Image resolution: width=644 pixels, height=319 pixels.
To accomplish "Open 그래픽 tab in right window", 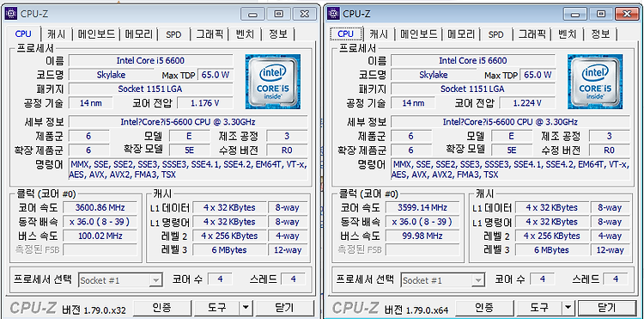I will pyautogui.click(x=531, y=34).
